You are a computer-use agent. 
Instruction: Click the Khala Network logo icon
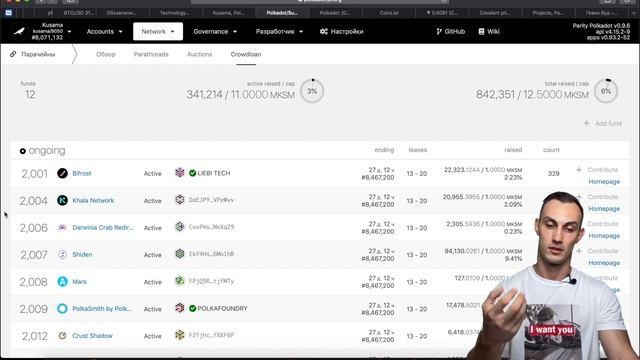tap(62, 200)
